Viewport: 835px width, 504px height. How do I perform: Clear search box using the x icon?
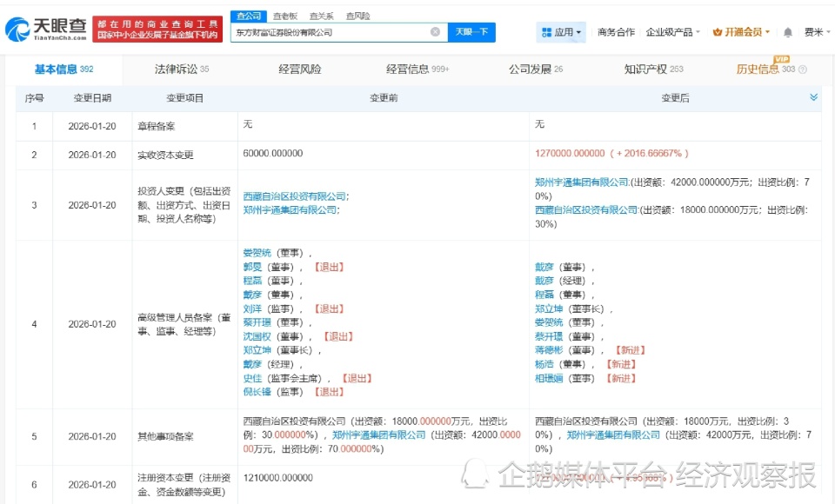pos(435,32)
